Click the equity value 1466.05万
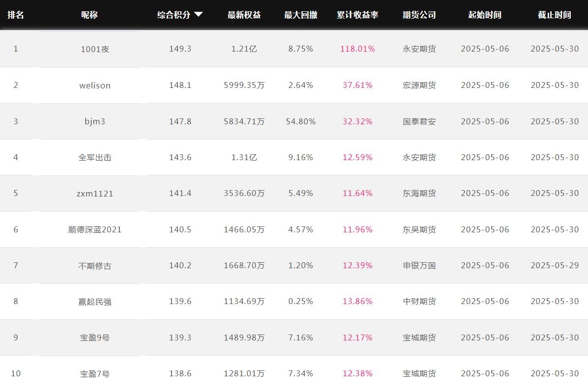This screenshot has height=391, width=588. pos(244,229)
